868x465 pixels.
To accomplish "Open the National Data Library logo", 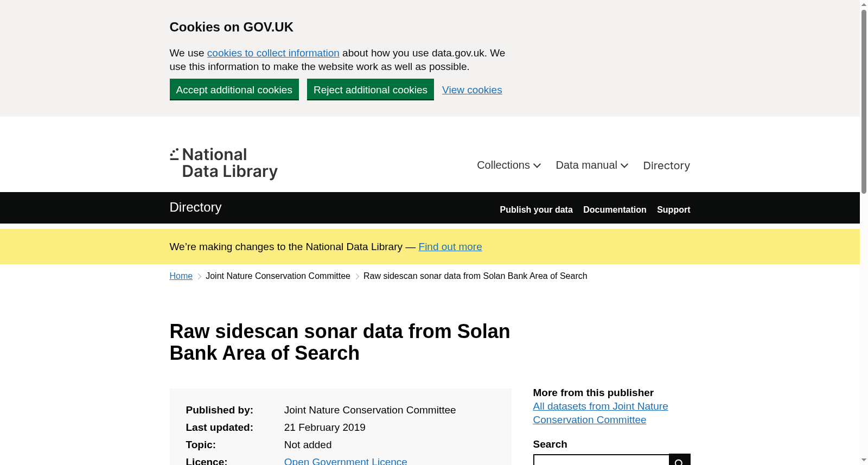I will [x=224, y=163].
